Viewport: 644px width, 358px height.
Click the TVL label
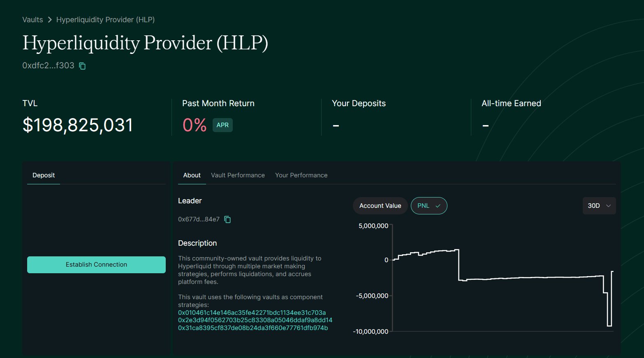click(x=30, y=103)
